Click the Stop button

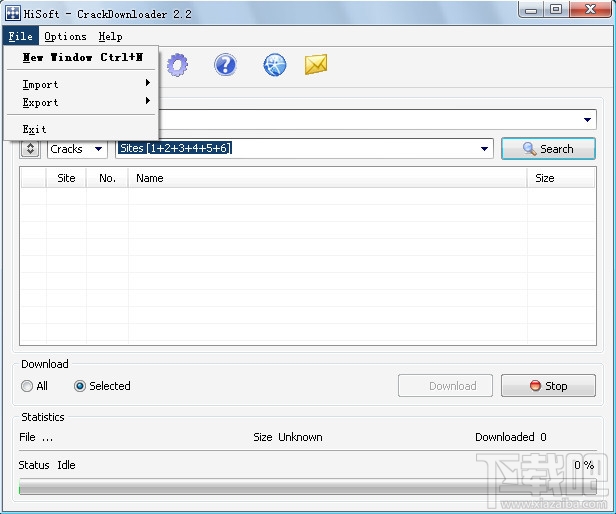coord(548,386)
